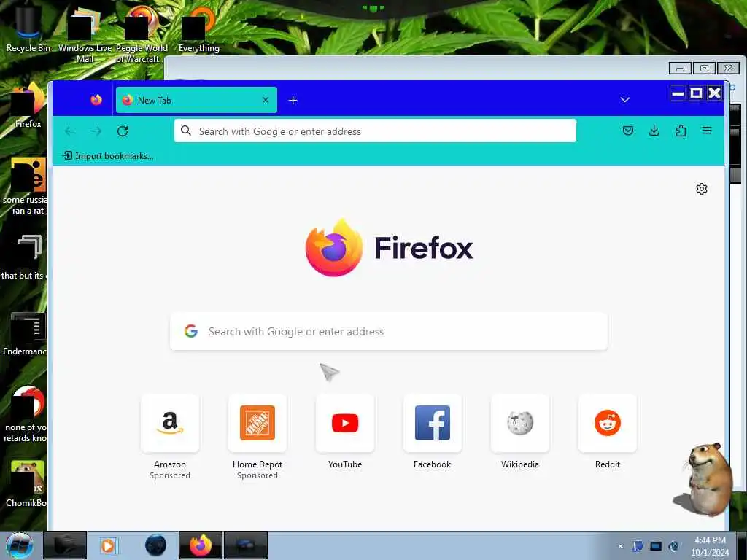Close the New Tab tab
Viewport: 747px width, 560px height.
pyautogui.click(x=266, y=100)
